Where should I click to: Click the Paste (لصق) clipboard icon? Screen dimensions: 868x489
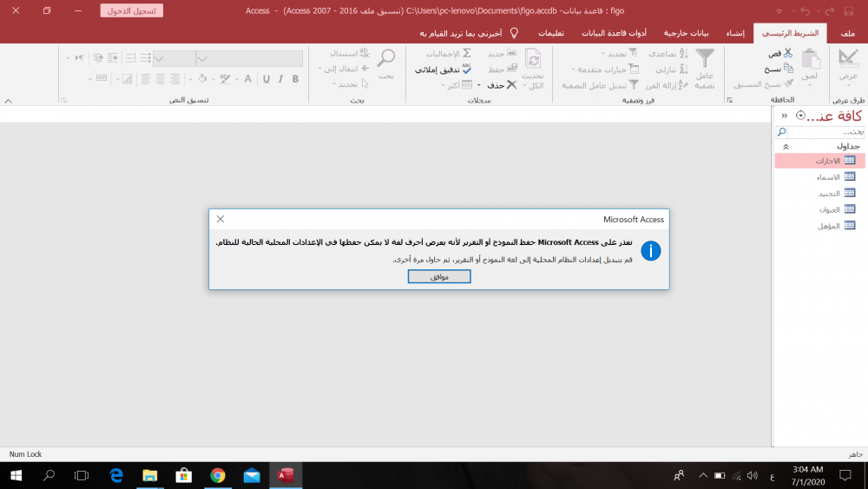click(811, 59)
